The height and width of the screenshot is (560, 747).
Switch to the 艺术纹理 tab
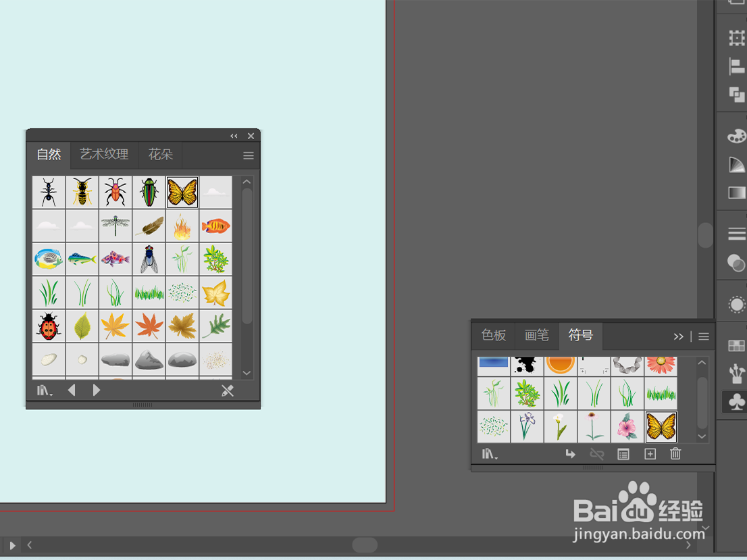coord(104,155)
